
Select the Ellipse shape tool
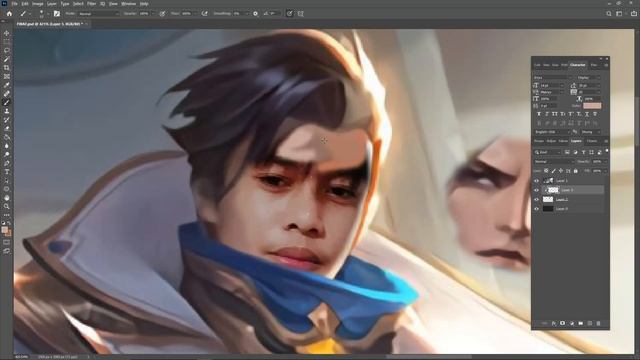(x=7, y=189)
